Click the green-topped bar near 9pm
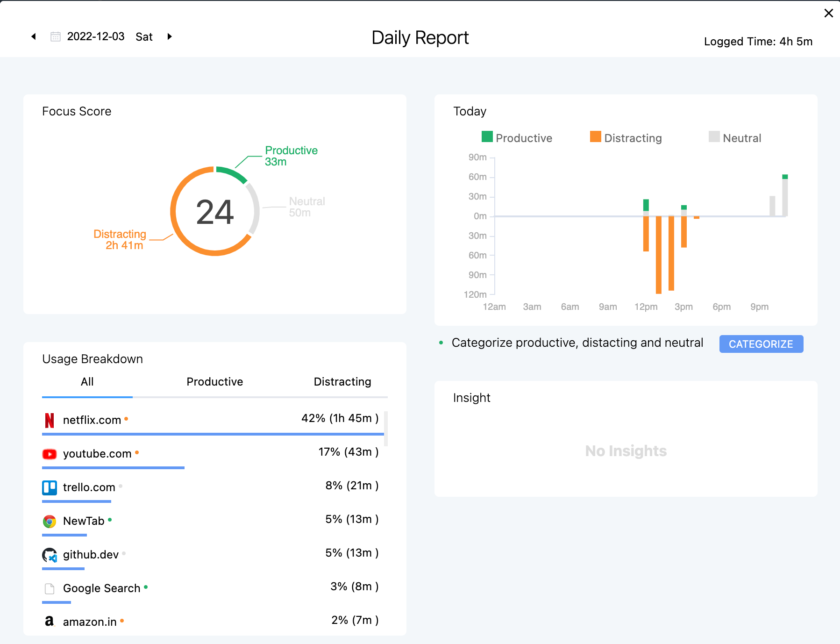The height and width of the screenshot is (644, 840). (x=785, y=195)
